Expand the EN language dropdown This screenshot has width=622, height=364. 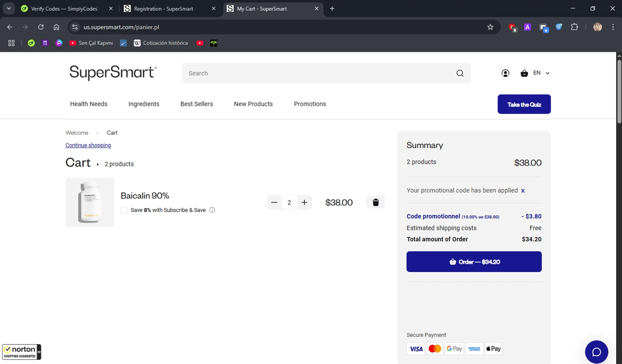pos(542,73)
